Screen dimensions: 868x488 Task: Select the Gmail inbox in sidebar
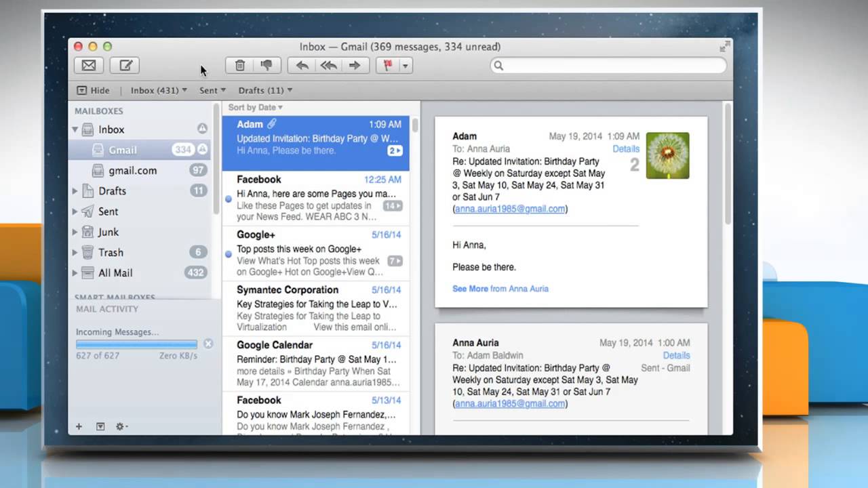point(140,150)
